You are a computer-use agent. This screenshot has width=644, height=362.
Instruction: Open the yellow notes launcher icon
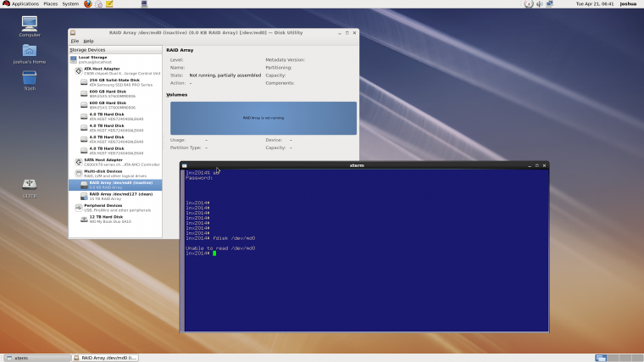point(109,4)
